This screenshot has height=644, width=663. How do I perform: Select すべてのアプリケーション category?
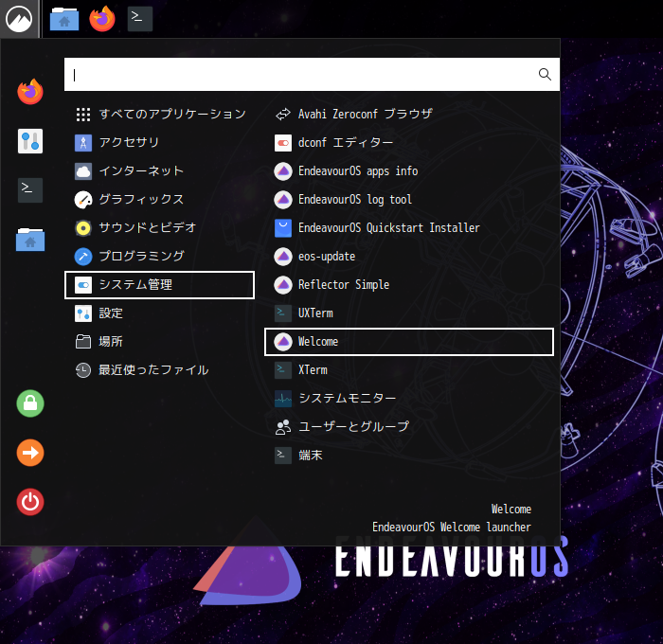[x=159, y=115]
